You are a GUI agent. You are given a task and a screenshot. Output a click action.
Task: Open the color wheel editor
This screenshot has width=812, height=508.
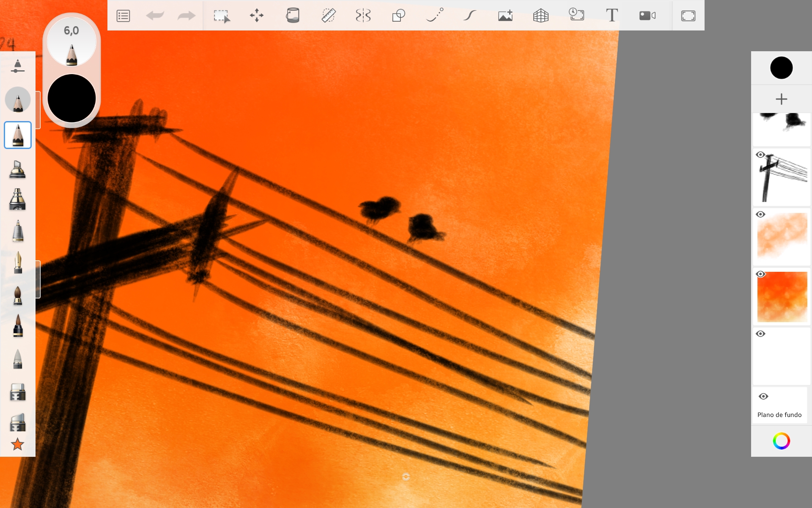coord(781,441)
